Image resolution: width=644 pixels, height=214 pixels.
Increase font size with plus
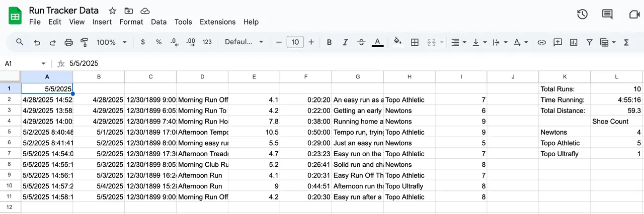(311, 42)
